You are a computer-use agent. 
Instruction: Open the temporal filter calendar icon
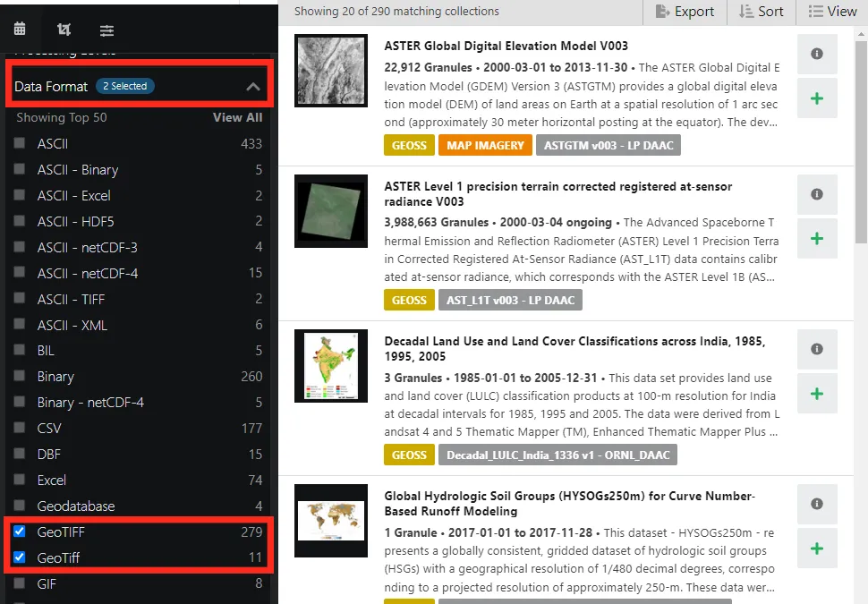pyautogui.click(x=21, y=30)
